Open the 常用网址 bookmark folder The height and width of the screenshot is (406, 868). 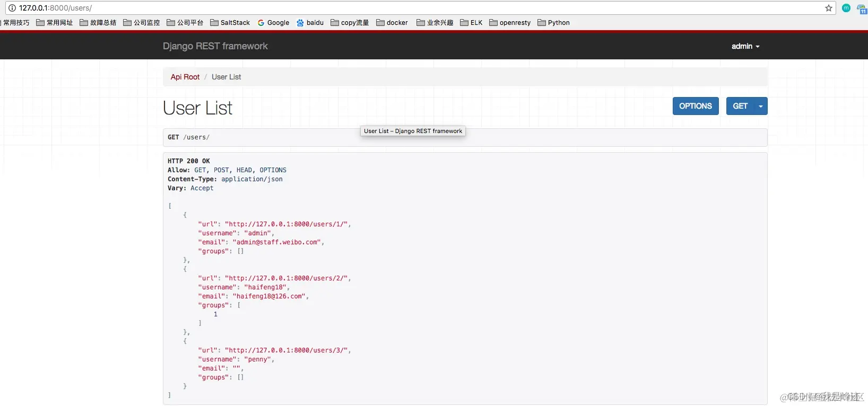click(55, 23)
